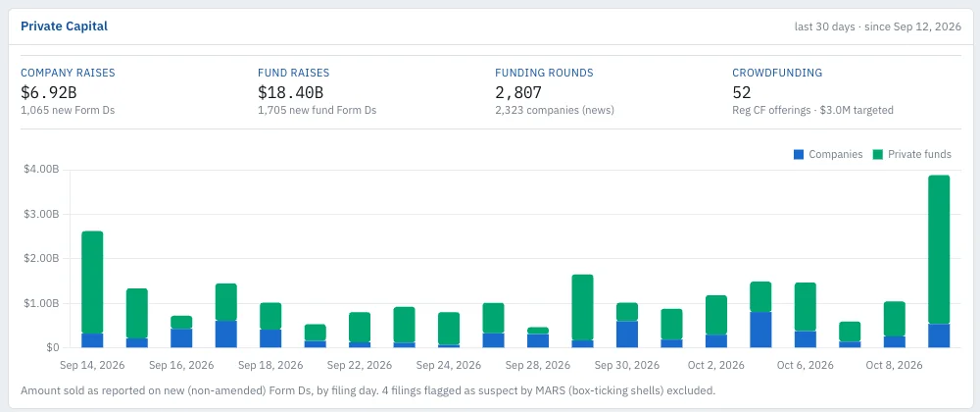Click the blue bar segment above Sep 14, 2026
The image size is (980, 412).
point(92,340)
